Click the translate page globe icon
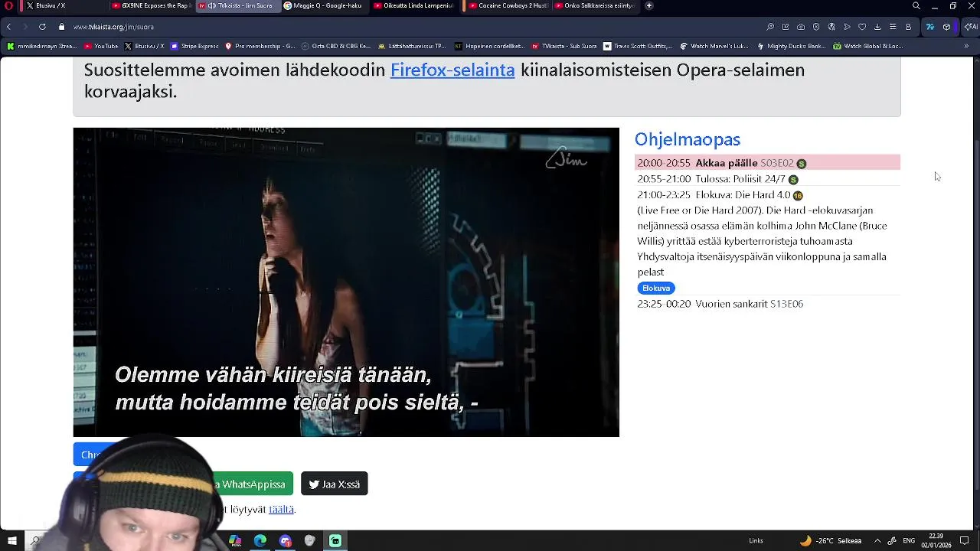This screenshot has width=980, height=551. pos(831,27)
